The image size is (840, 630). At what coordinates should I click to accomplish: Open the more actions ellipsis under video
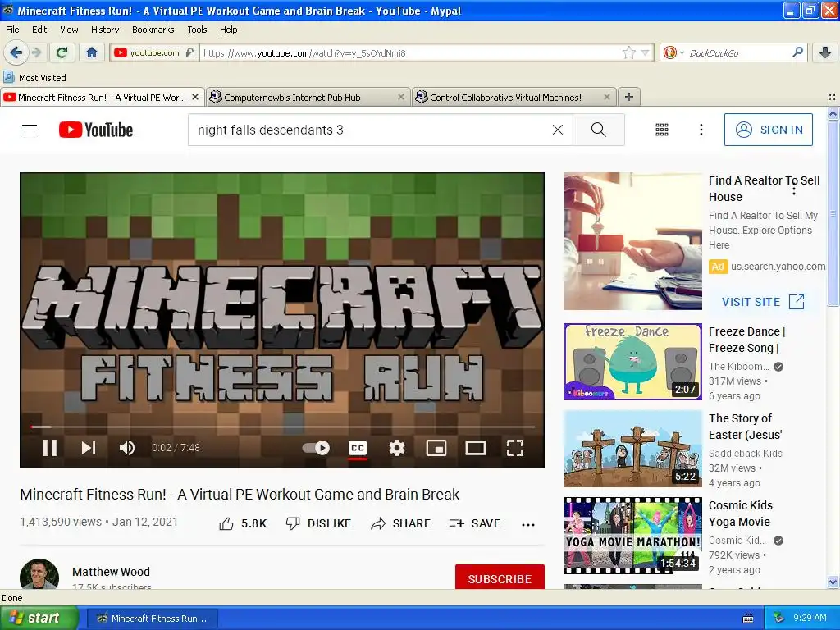coord(528,524)
